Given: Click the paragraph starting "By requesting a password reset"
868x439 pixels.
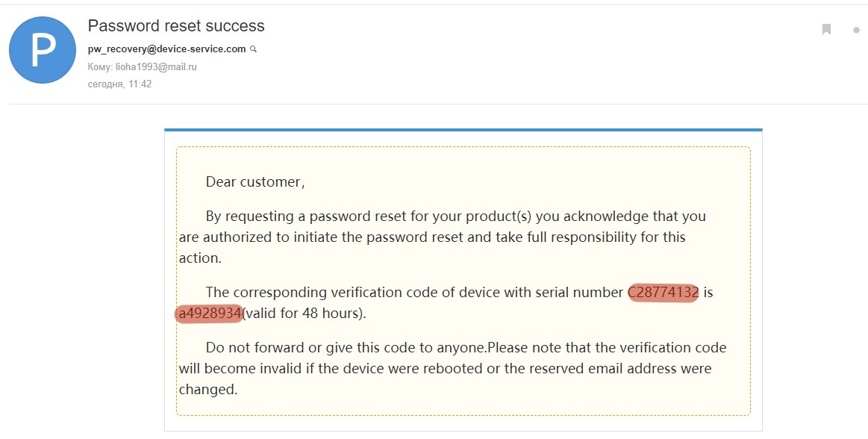Looking at the screenshot, I should pyautogui.click(x=442, y=237).
